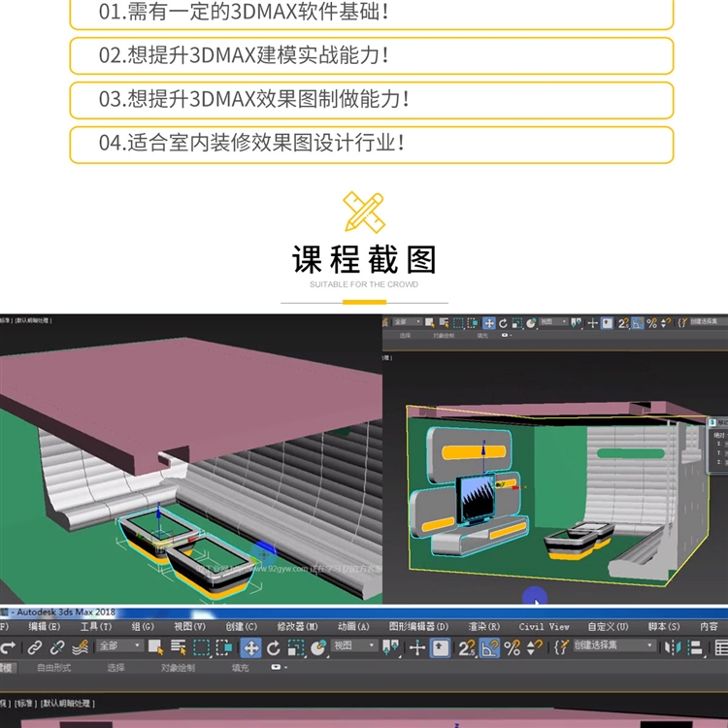Toggle Angle Snap in the upper toolbar
The height and width of the screenshot is (728, 728).
click(638, 322)
